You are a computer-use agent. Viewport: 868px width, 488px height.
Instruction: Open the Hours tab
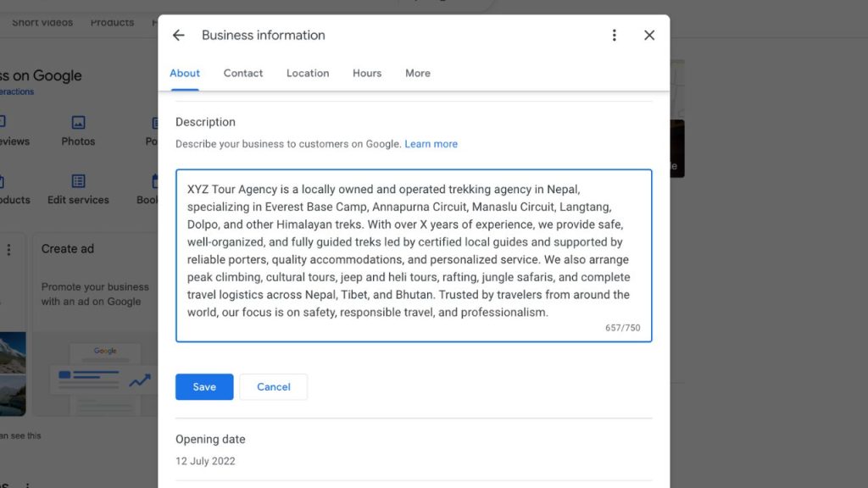click(x=366, y=73)
